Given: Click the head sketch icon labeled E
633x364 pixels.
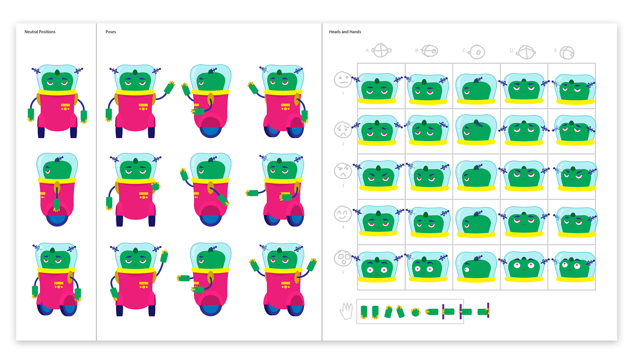Looking at the screenshot, I should click(567, 52).
